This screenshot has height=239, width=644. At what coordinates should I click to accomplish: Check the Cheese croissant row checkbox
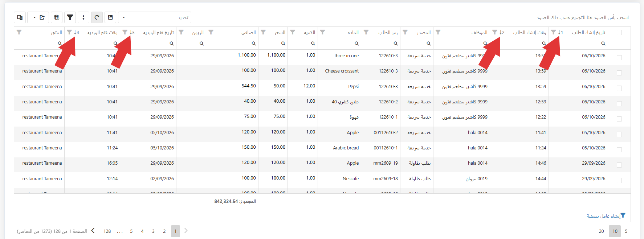pos(619,73)
